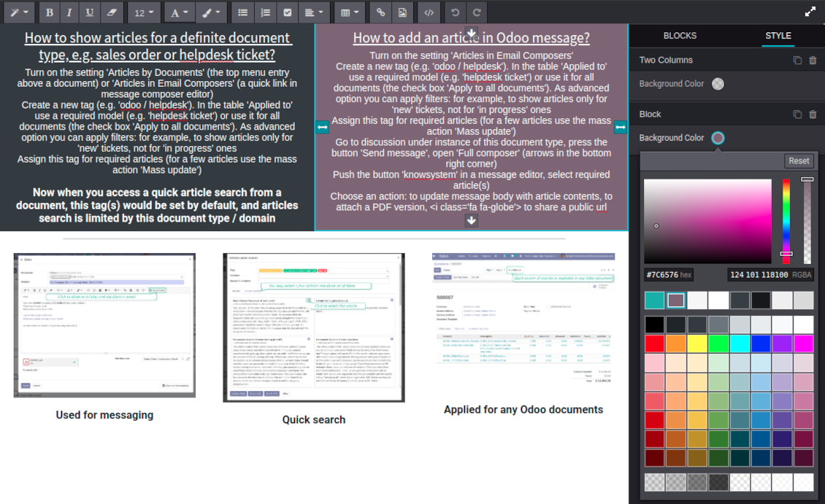Select the pure red color swatch
The height and width of the screenshot is (504, 825).
(655, 344)
